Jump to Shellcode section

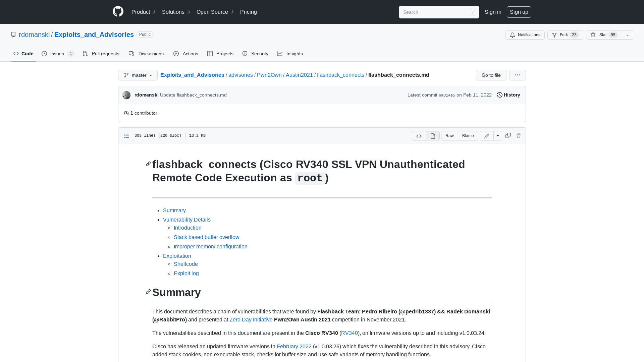click(x=186, y=264)
